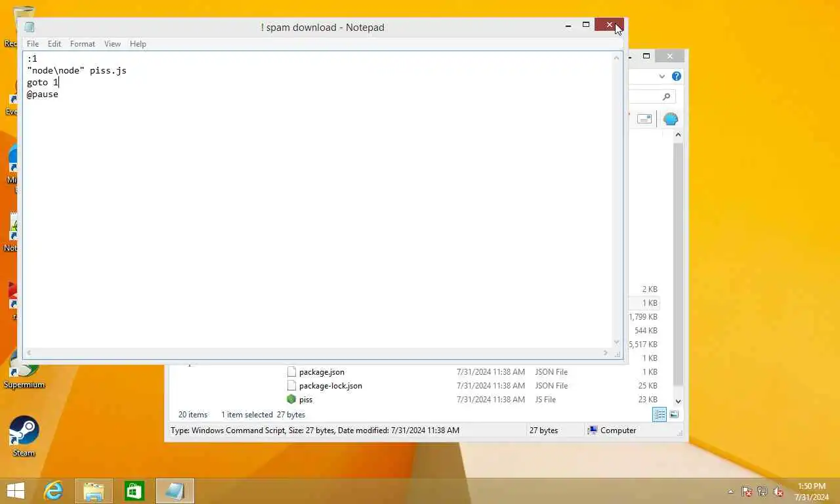Click package.json file icon
This screenshot has height=504, width=840.
click(291, 372)
